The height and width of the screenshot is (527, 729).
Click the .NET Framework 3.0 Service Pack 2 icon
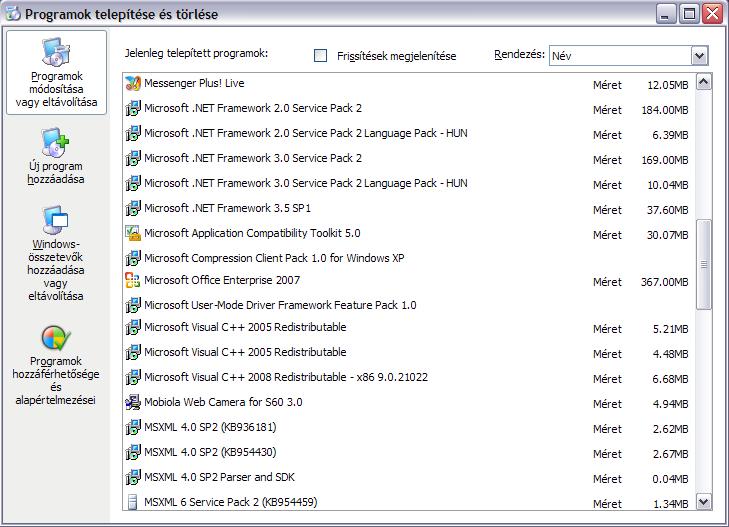(x=133, y=158)
